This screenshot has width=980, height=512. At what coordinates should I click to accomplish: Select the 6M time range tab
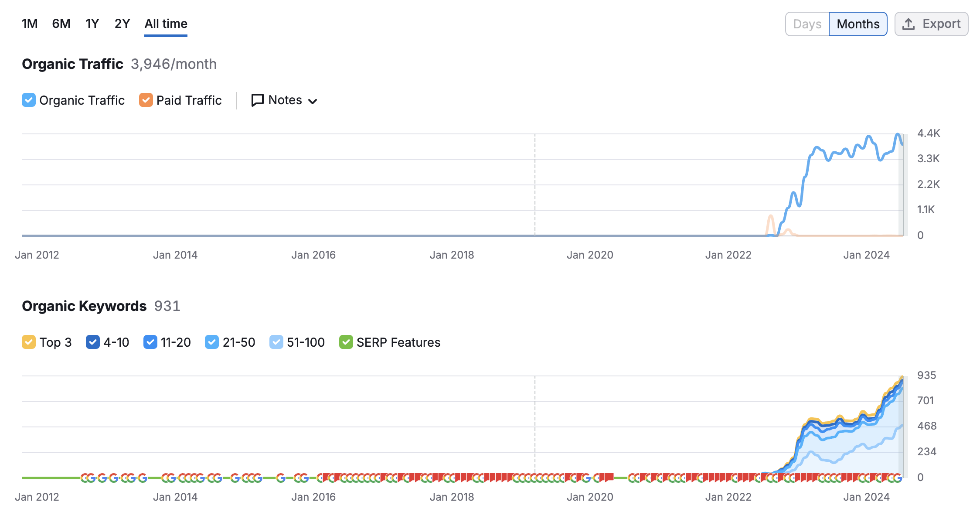coord(61,24)
